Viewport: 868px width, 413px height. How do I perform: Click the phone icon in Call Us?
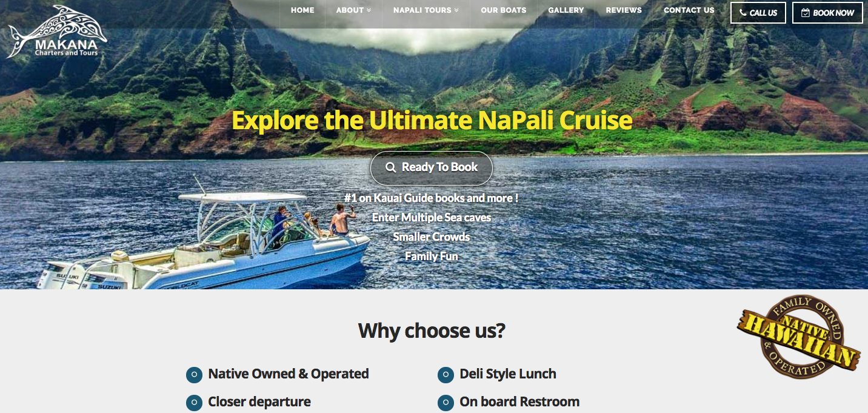(743, 13)
